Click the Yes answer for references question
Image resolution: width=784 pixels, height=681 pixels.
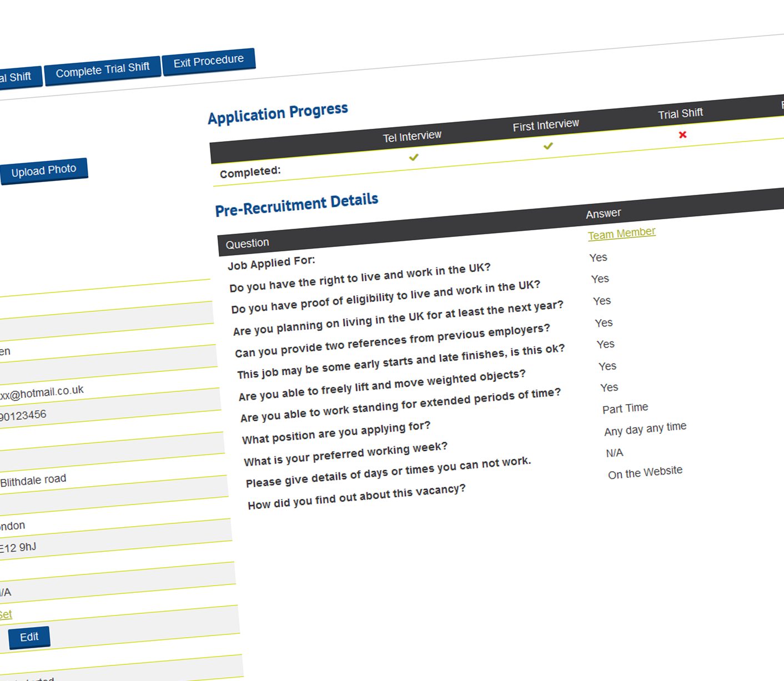coord(604,322)
